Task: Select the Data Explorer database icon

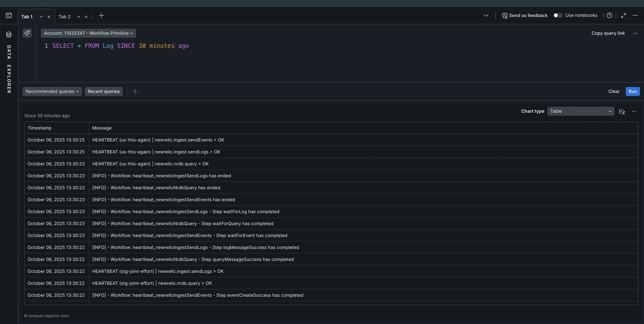Action: coord(9,34)
